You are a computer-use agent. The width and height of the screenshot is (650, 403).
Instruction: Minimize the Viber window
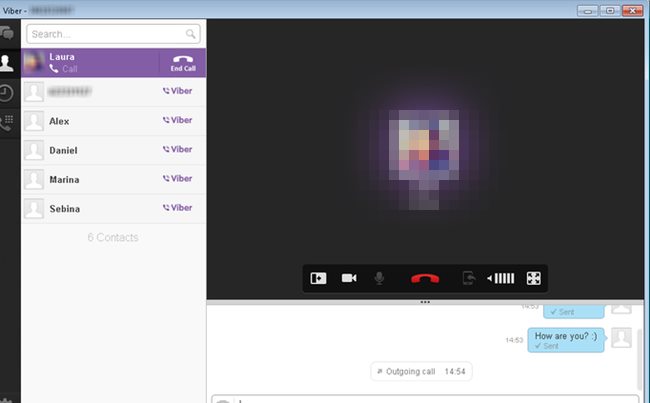click(x=587, y=10)
